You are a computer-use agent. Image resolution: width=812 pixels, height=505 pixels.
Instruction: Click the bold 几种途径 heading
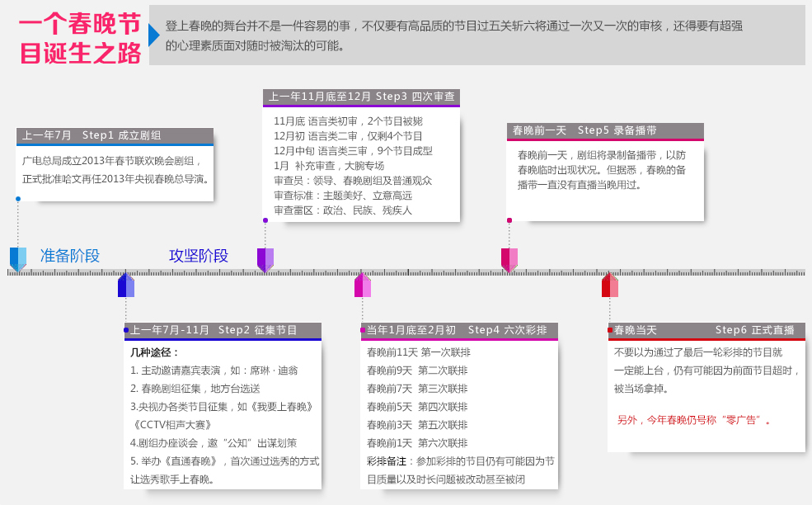coord(154,352)
